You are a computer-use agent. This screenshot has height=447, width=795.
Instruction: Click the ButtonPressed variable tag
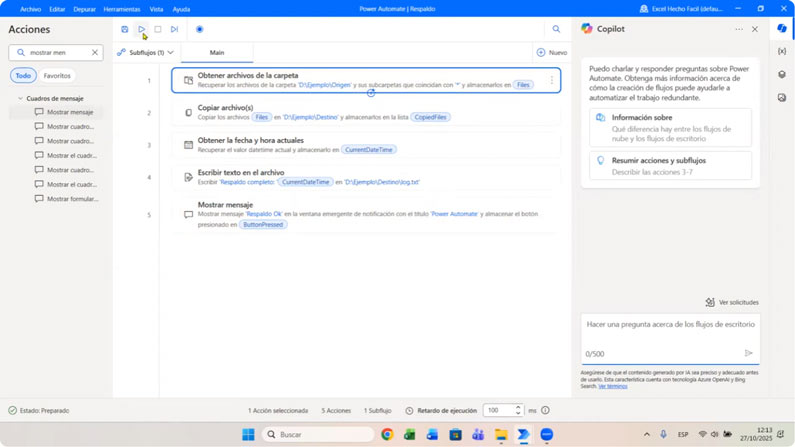tap(263, 225)
